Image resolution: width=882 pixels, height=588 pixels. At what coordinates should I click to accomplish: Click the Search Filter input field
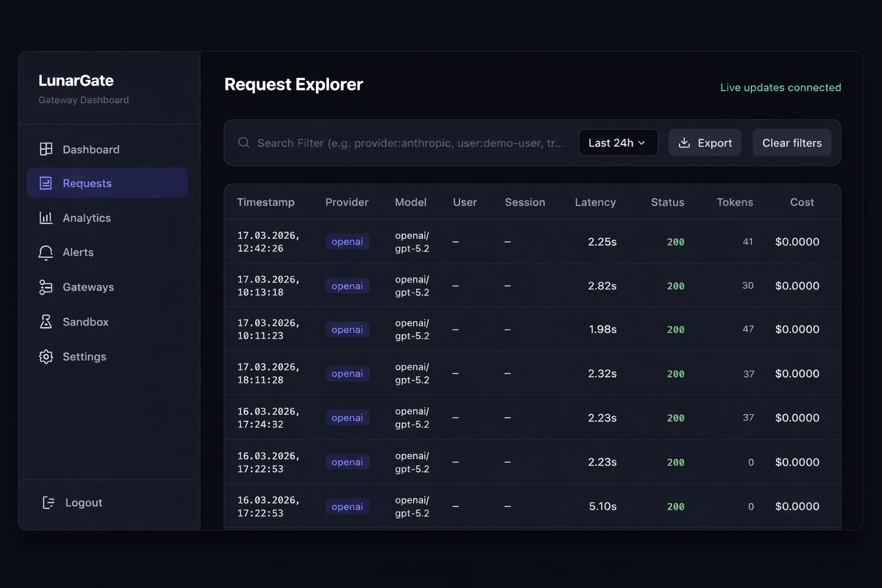(402, 142)
